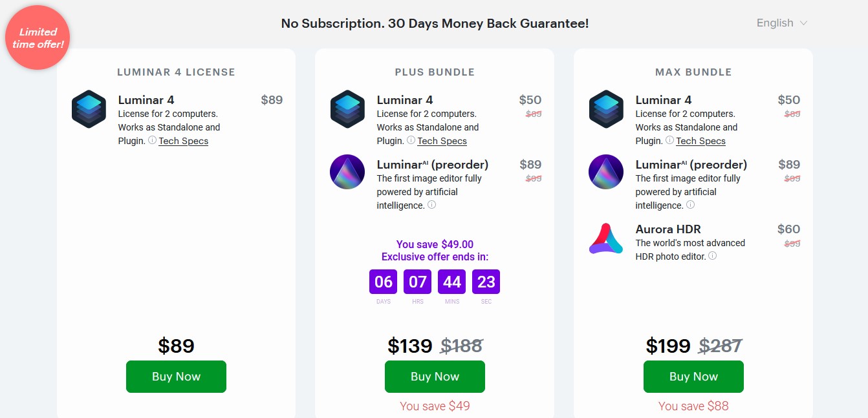Click the Limited time offer badge
The image size is (868, 418).
tap(38, 37)
